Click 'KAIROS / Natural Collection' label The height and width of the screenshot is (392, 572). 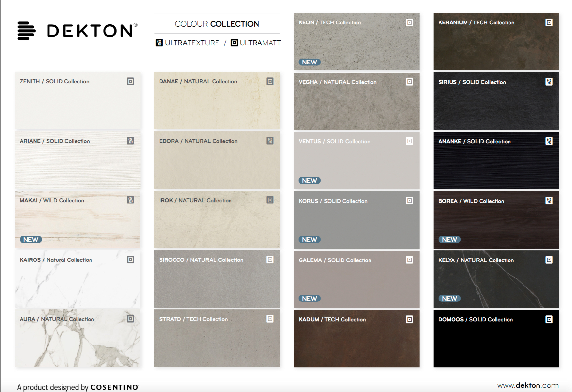pos(56,260)
